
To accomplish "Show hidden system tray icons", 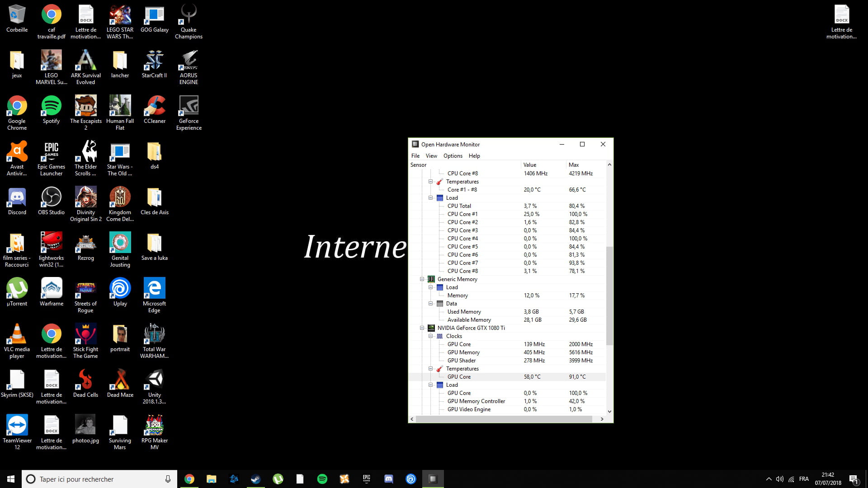I will point(769,479).
